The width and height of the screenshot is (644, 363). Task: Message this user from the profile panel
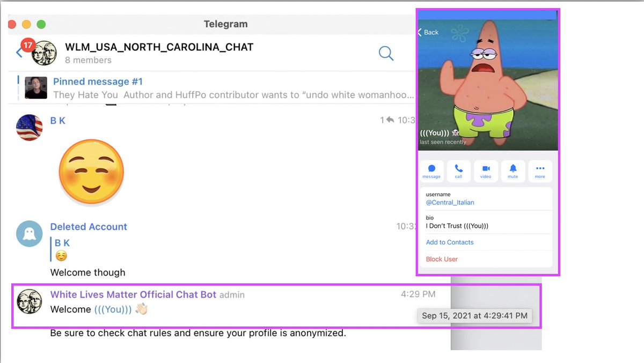(431, 171)
